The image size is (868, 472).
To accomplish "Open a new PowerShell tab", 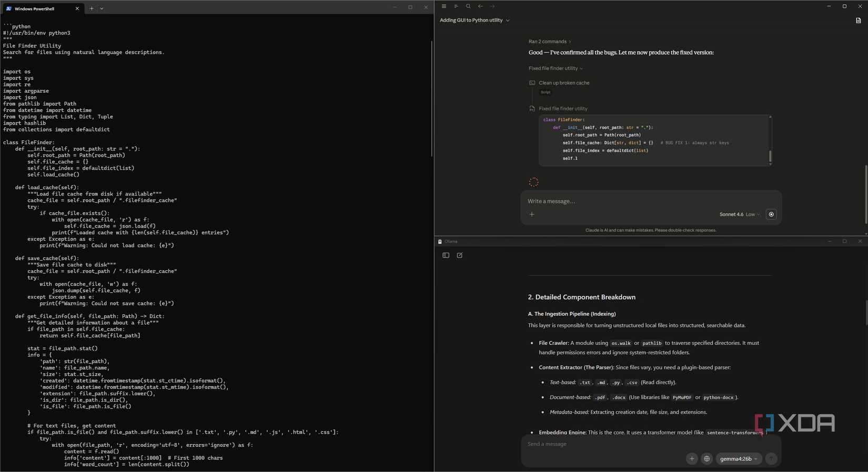I will 92,8.
